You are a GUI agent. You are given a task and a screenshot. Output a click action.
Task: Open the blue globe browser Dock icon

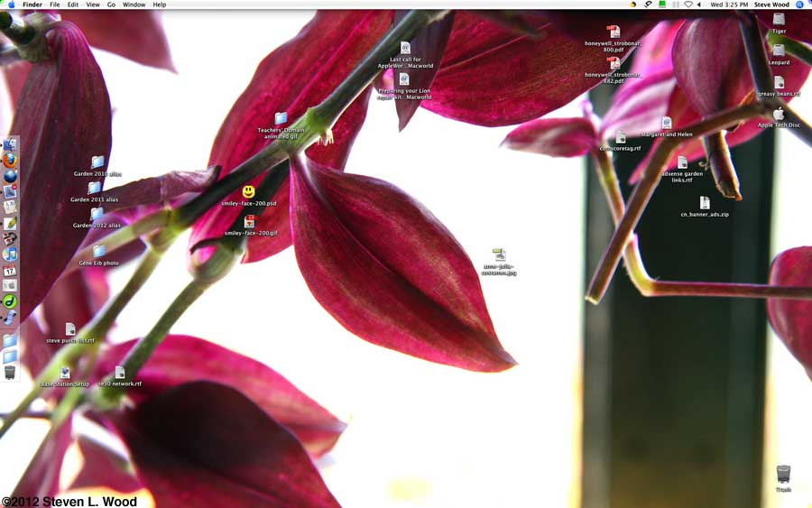pos(9,176)
